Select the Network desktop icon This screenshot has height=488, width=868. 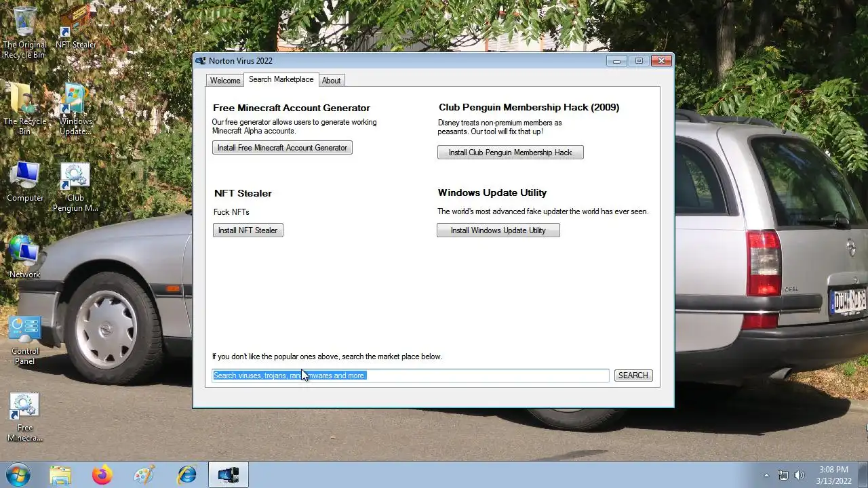click(25, 256)
